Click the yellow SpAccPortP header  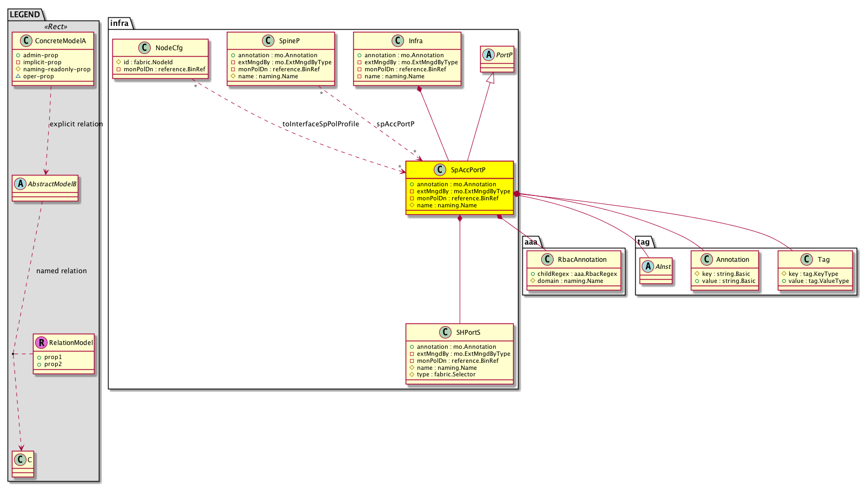(x=468, y=170)
